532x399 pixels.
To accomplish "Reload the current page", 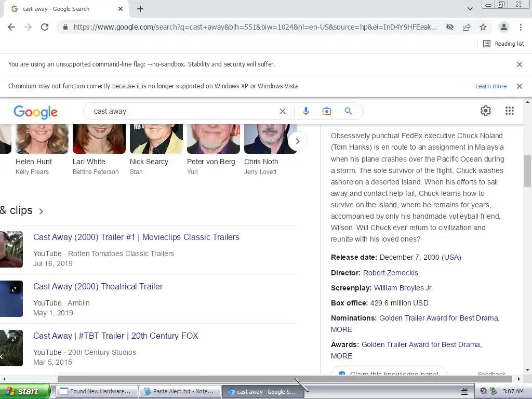I will pyautogui.click(x=45, y=27).
